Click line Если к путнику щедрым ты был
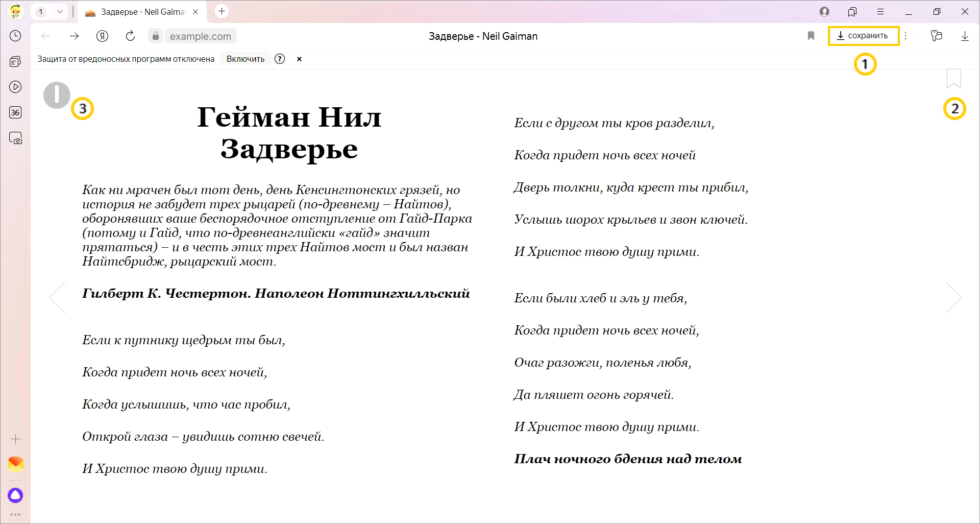 (x=184, y=340)
